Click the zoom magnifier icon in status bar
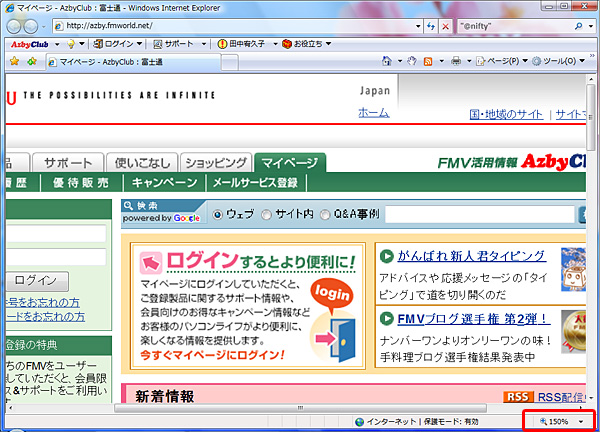 click(543, 421)
